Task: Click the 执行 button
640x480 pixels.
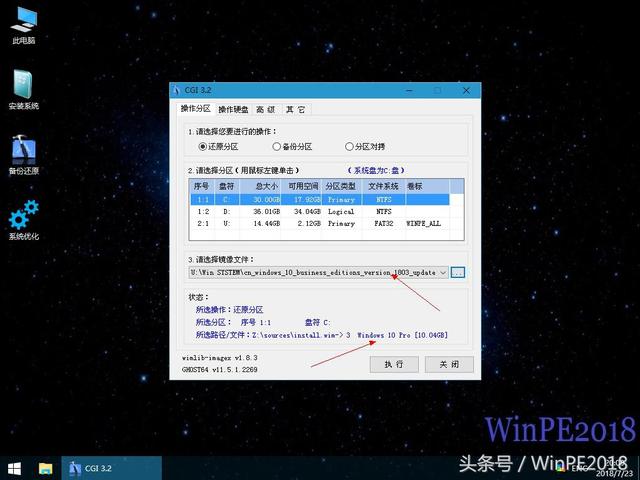Action: point(394,364)
